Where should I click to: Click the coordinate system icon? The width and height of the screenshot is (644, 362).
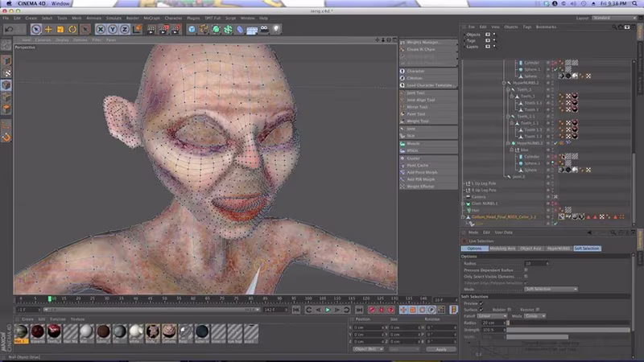coord(137,29)
